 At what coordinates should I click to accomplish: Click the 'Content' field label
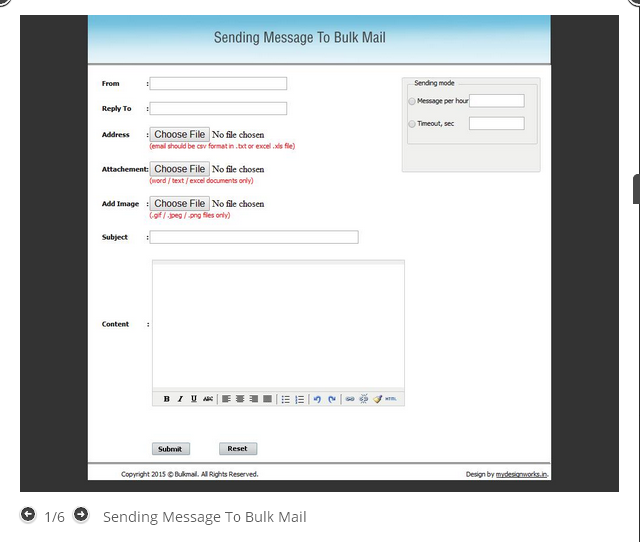pyautogui.click(x=115, y=324)
